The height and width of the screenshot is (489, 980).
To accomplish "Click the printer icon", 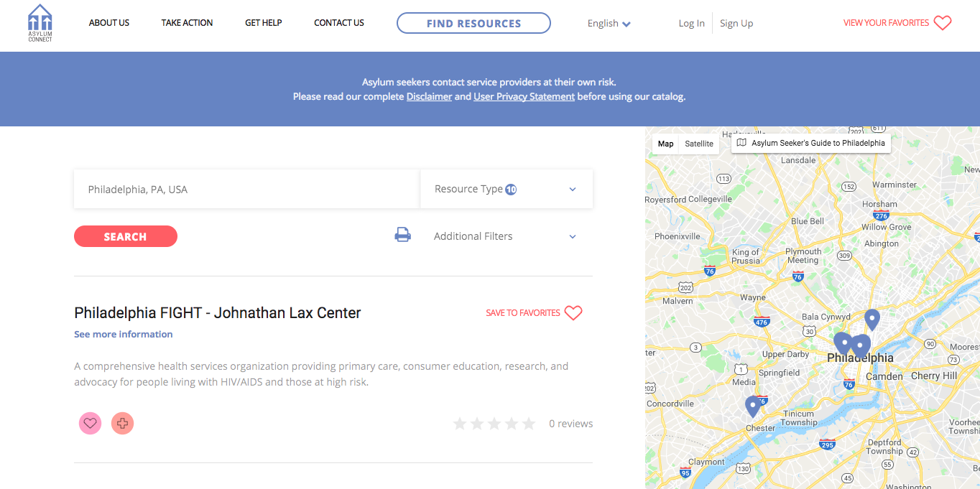I will [x=403, y=235].
